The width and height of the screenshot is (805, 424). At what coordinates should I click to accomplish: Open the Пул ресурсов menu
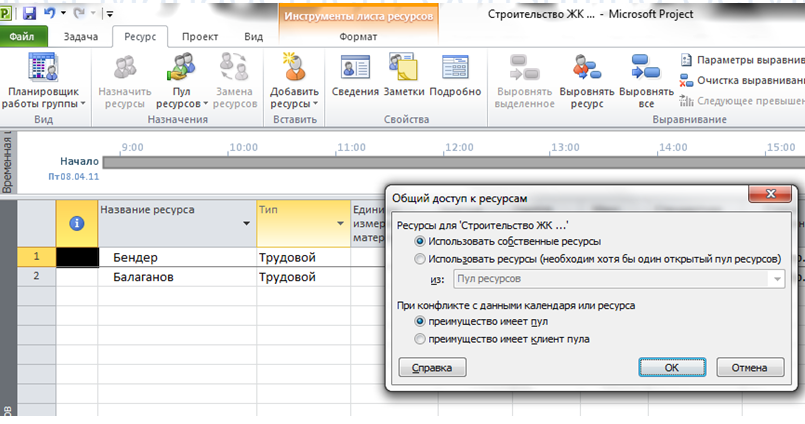(x=181, y=81)
